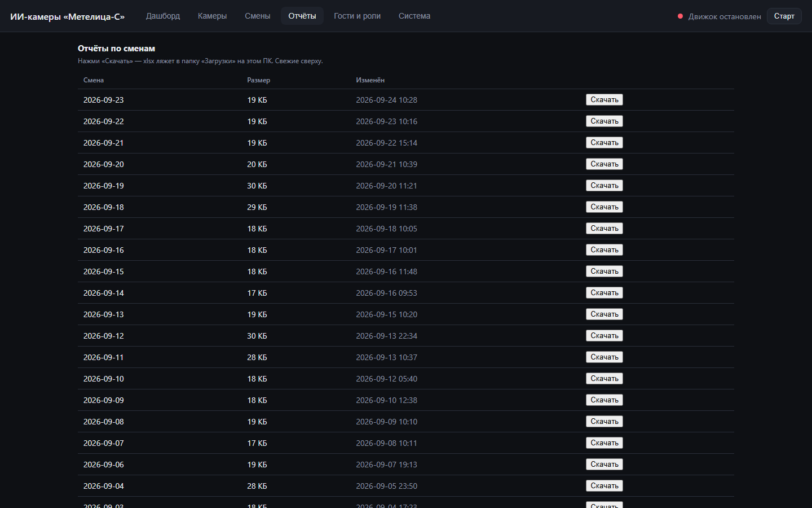Download the 2026-09-10 shift report
Viewport: 812px width, 508px height.
coord(604,379)
